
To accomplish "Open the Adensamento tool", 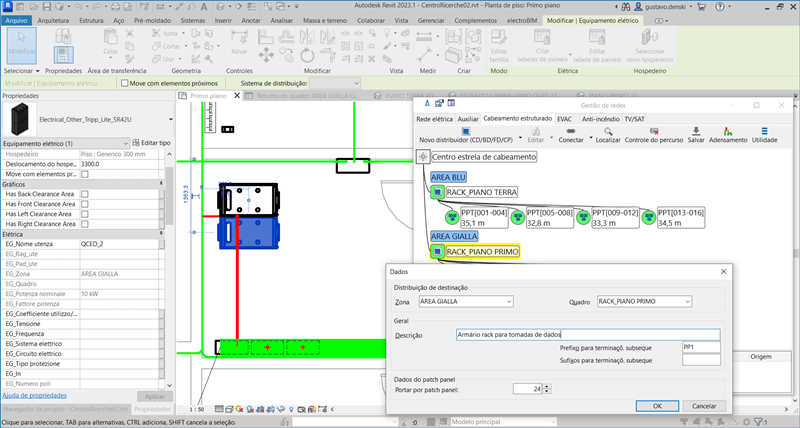I will point(728,130).
